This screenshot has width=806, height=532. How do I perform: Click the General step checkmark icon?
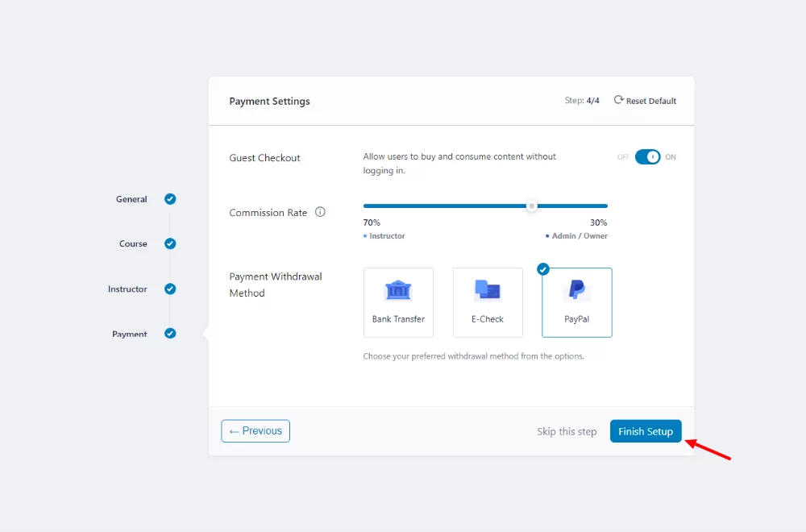(170, 199)
